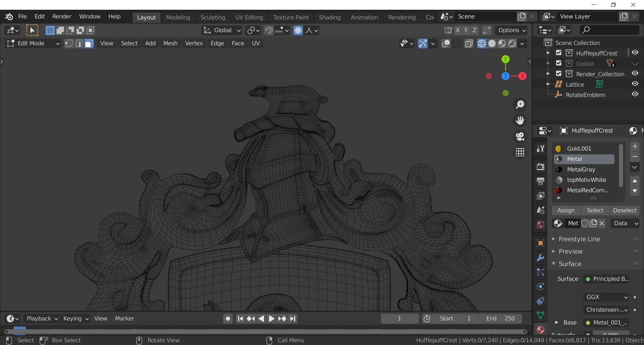Open the Particles properties tab

coord(540,272)
